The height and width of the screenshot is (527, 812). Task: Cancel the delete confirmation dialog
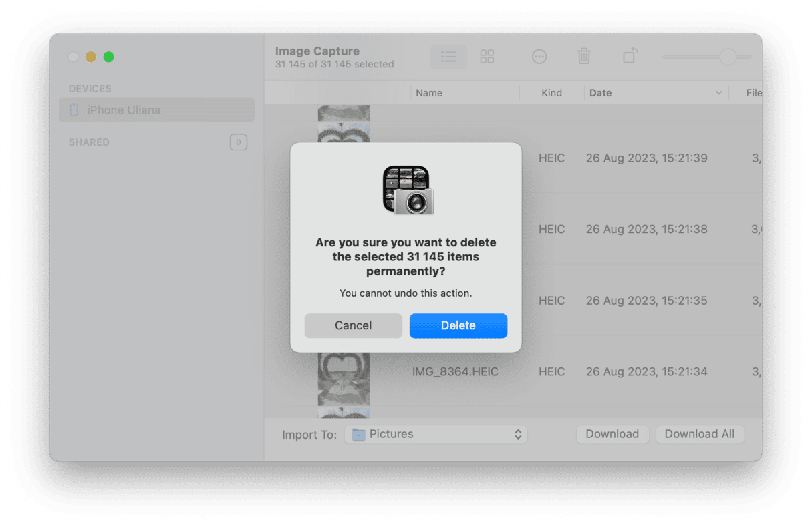353,326
